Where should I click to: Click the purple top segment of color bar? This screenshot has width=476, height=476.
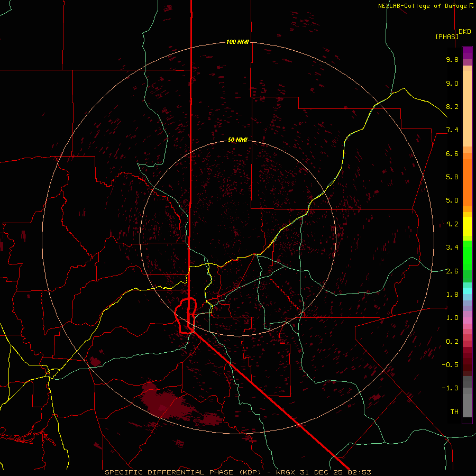(x=467, y=53)
